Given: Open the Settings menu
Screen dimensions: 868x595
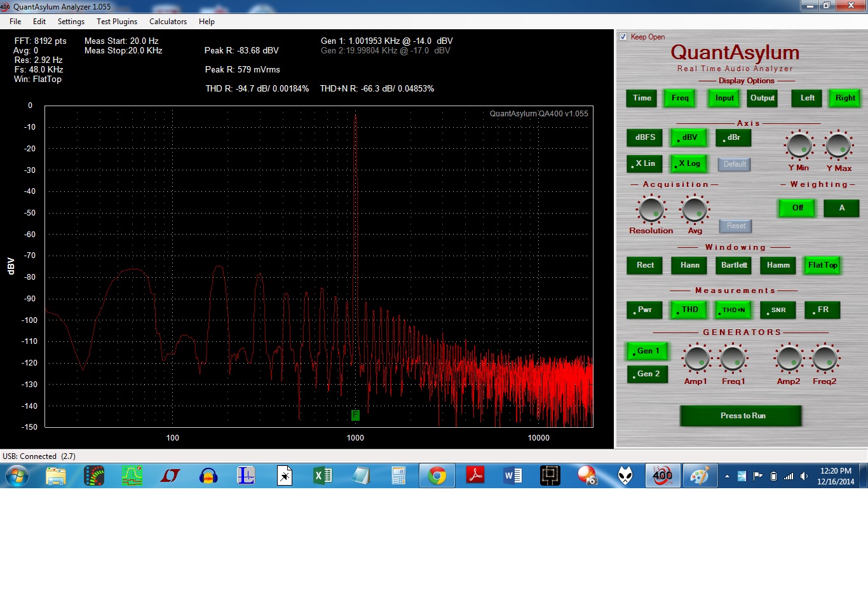Looking at the screenshot, I should (71, 22).
